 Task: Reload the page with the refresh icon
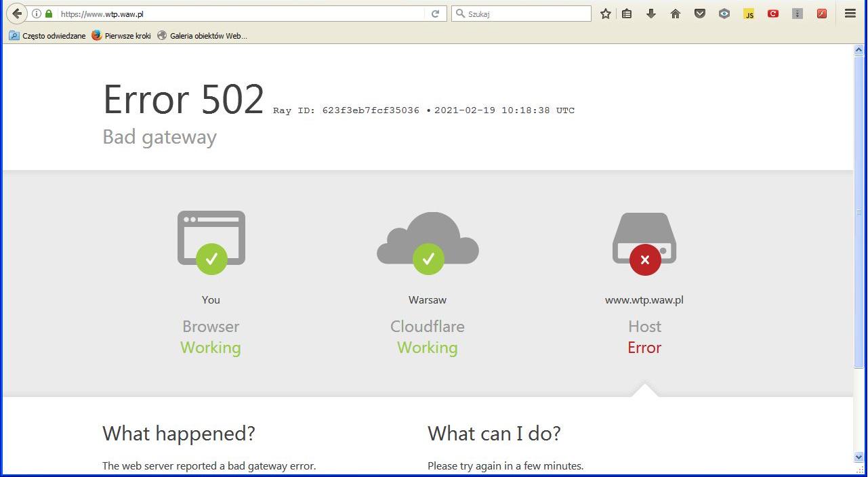pyautogui.click(x=436, y=14)
